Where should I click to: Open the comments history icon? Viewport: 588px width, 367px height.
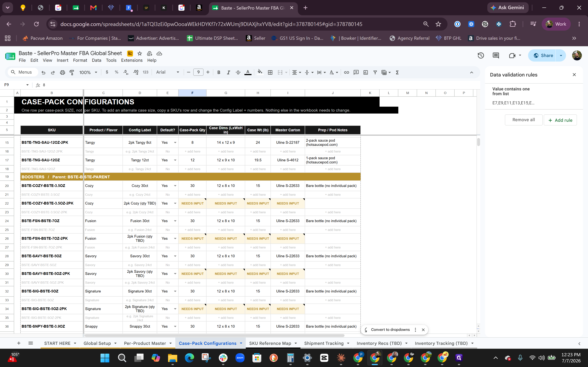pos(496,55)
